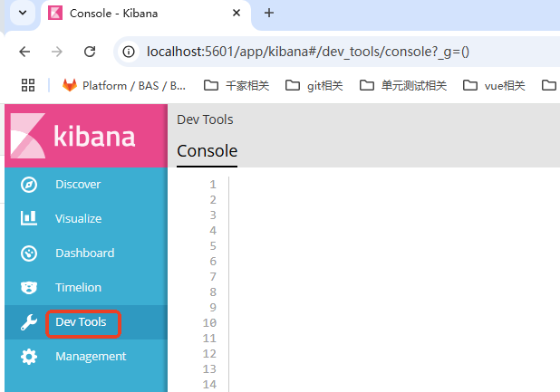Go back with browser back arrow
Viewport: 560px width, 392px height.
point(24,52)
